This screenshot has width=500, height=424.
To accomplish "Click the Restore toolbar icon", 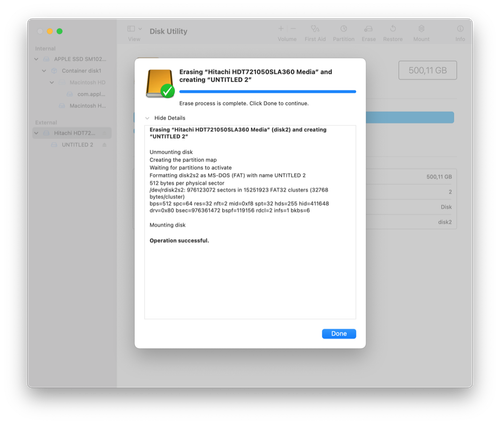I will pos(393,29).
